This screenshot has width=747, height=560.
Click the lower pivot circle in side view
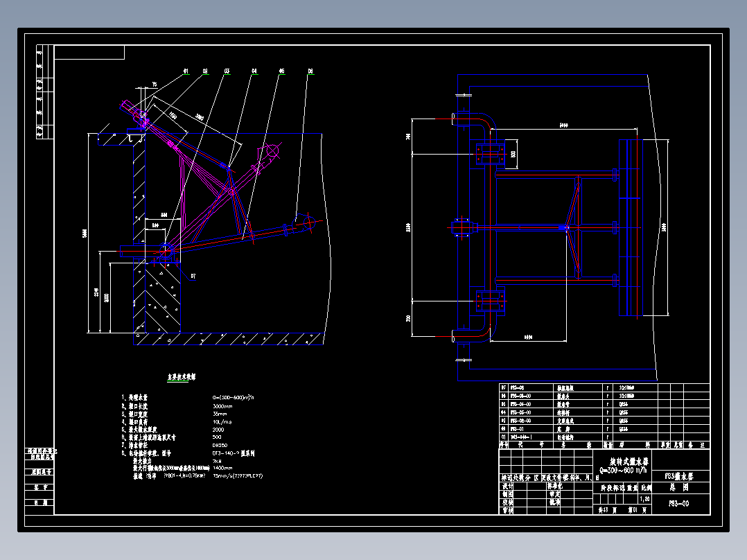pos(166,251)
